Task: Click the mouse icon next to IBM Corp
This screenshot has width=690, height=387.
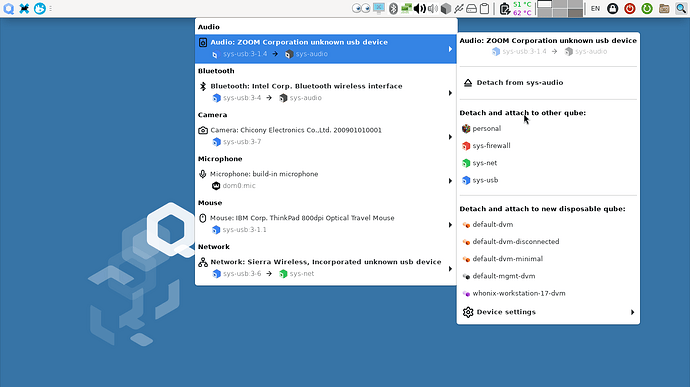Action: [x=202, y=218]
